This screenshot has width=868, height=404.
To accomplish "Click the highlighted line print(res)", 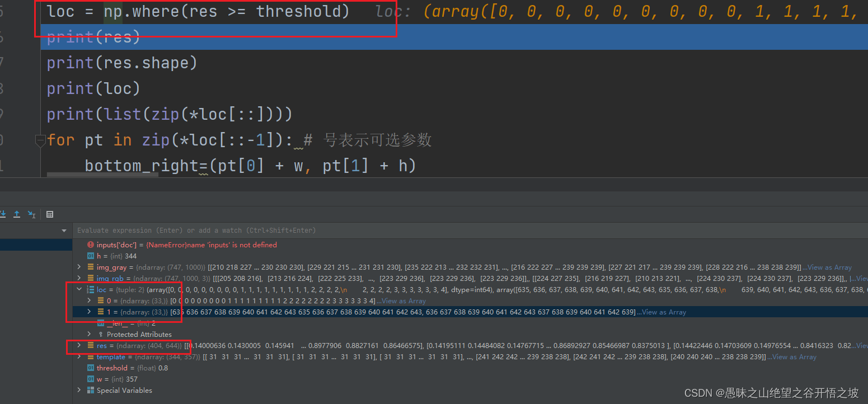I will point(454,37).
